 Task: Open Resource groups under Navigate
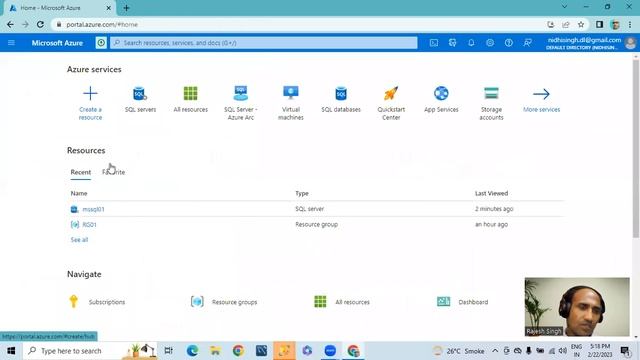[224, 302]
